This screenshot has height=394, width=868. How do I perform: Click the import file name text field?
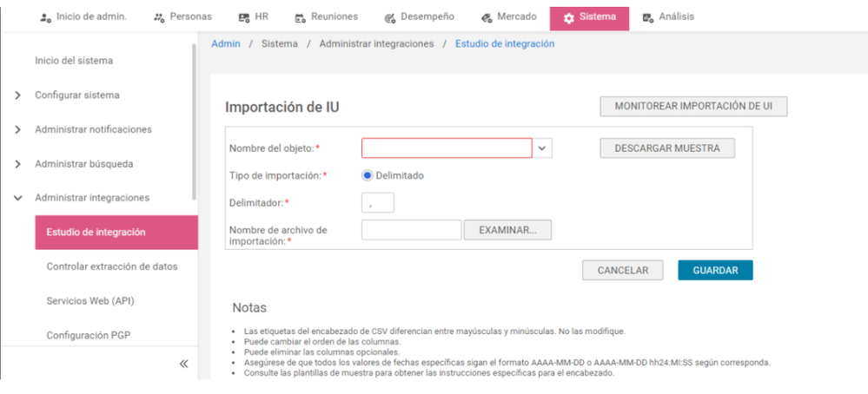tap(411, 230)
